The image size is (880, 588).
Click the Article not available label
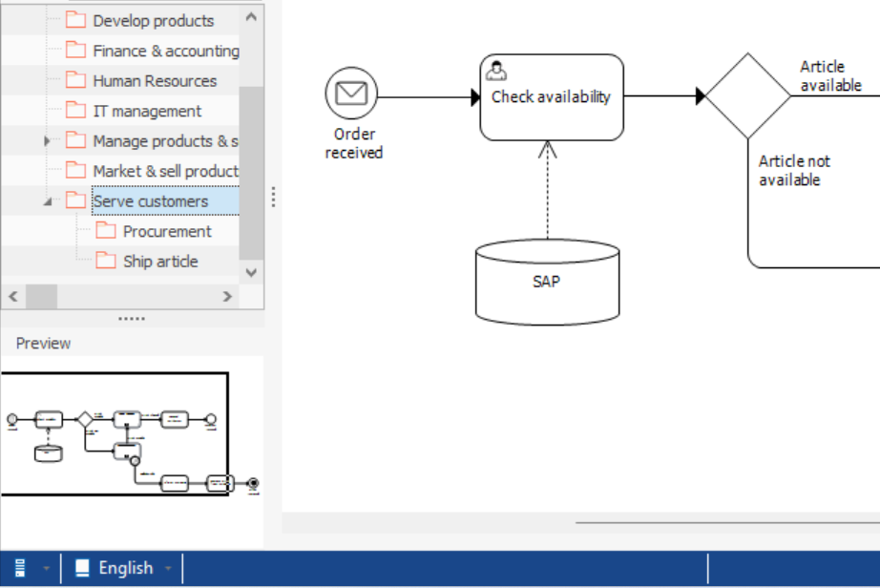coord(794,170)
